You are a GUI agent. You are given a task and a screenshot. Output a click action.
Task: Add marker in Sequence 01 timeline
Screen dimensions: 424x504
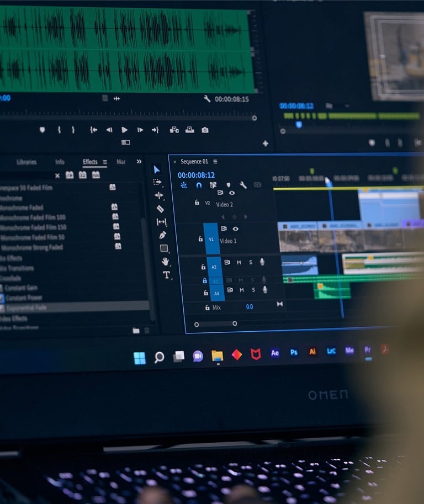coord(228,185)
